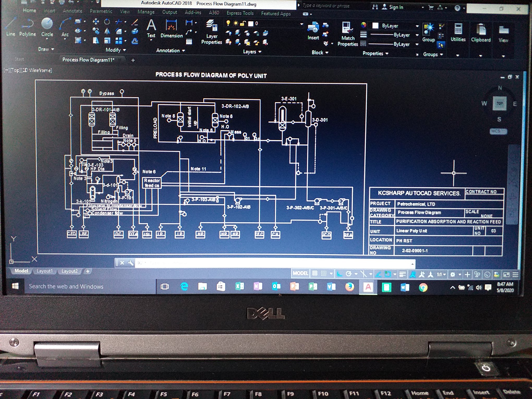Toggle drawing grid display
Viewport: 532px width, 399px height.
point(315,273)
